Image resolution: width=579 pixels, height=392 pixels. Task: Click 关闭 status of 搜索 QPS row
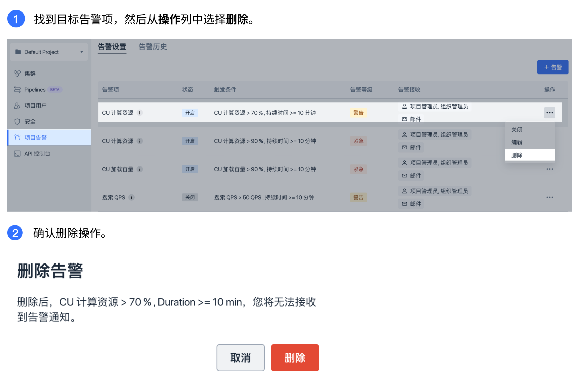coord(190,197)
